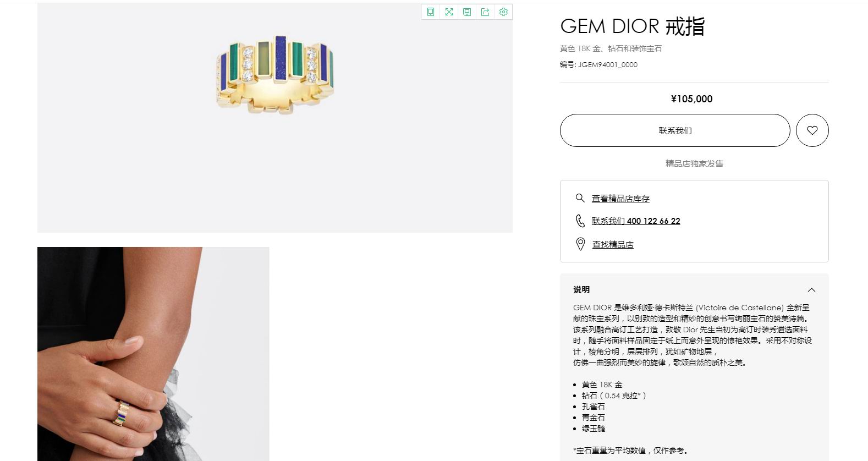868x461 pixels.
Task: Click the fullscreen expand arrows icon
Action: 449,12
